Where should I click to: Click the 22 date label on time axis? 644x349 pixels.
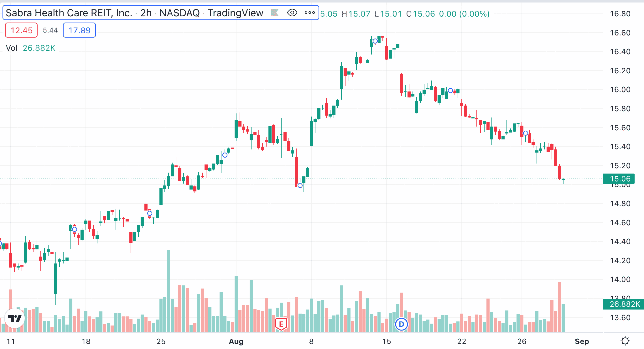click(x=462, y=341)
